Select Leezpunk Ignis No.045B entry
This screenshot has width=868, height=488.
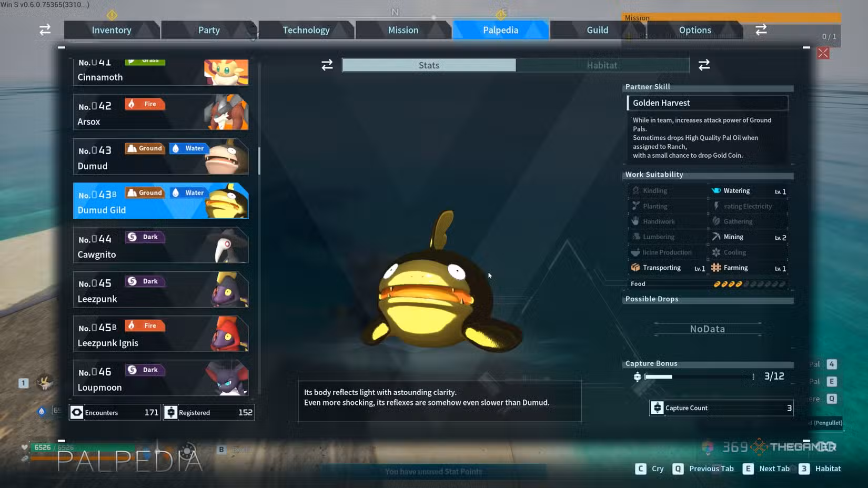pyautogui.click(x=160, y=334)
